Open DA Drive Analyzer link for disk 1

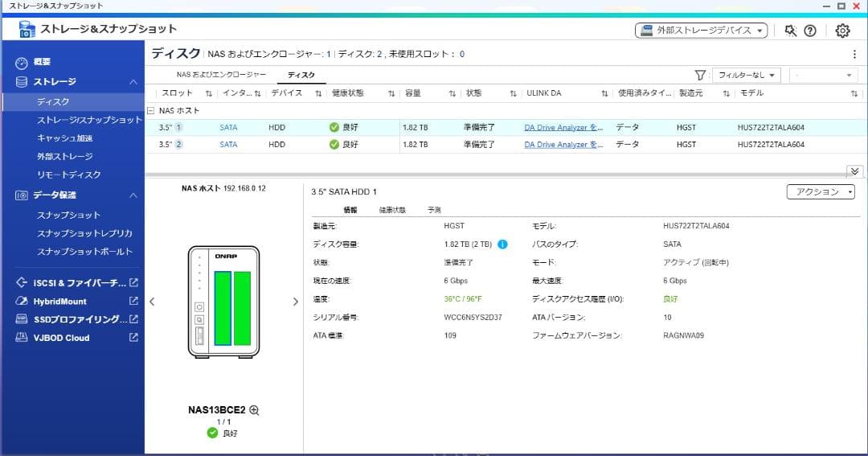pyautogui.click(x=563, y=127)
